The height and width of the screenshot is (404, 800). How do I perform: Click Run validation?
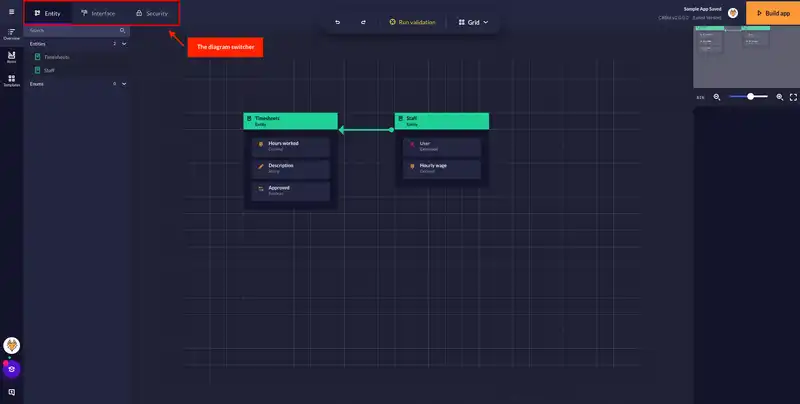click(412, 21)
